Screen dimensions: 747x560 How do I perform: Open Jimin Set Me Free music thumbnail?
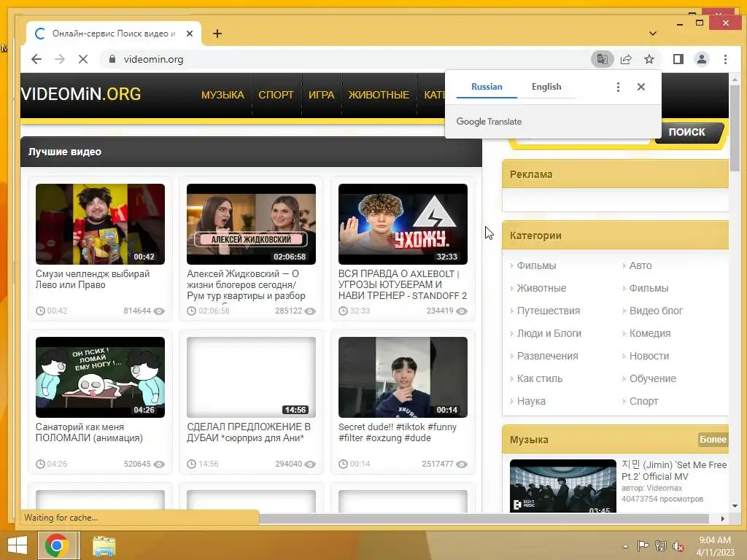pos(562,486)
